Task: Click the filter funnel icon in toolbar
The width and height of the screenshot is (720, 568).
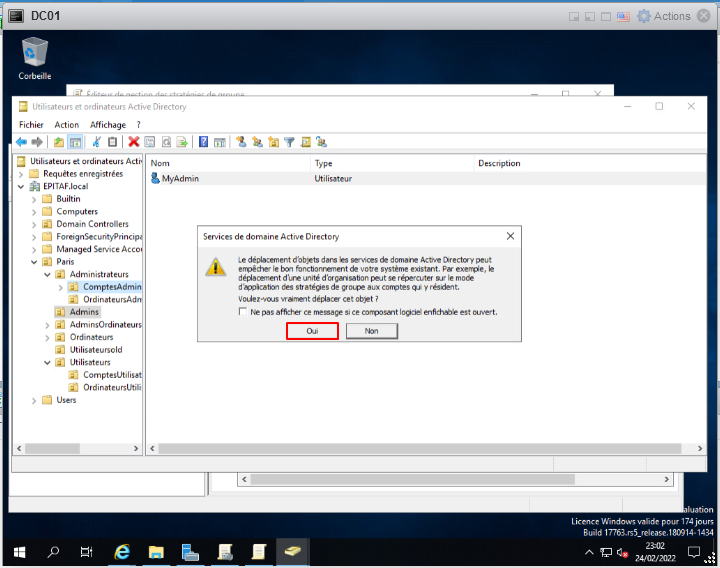Action: pyautogui.click(x=290, y=142)
